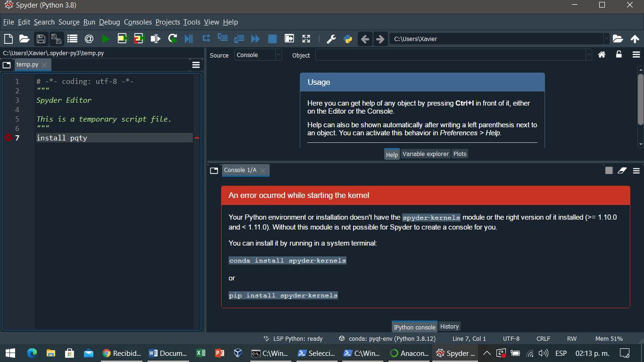Viewport: 644px width, 362px height.
Task: Open the Debug menu
Action: coord(109,22)
